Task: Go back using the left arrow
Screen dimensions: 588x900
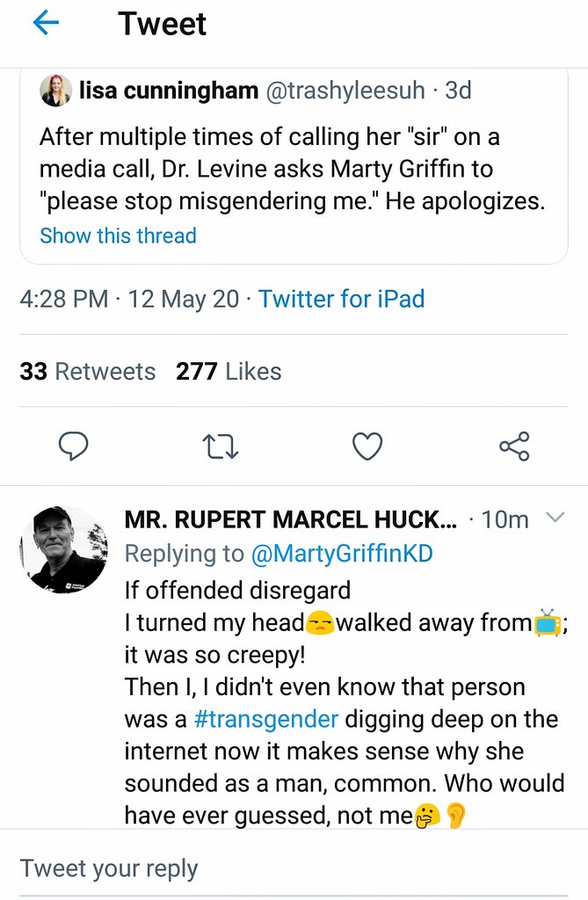Action: pyautogui.click(x=46, y=24)
